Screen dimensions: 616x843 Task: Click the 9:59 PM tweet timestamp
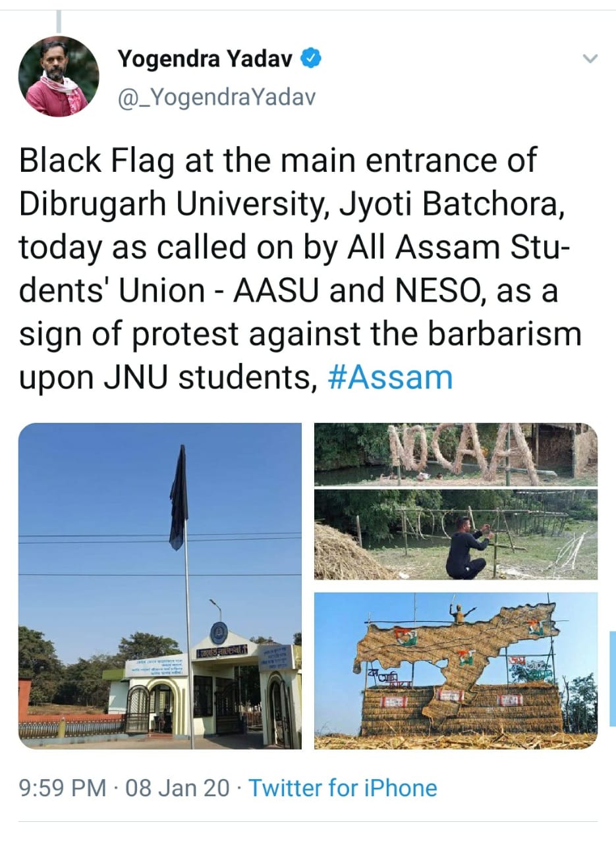63,788
